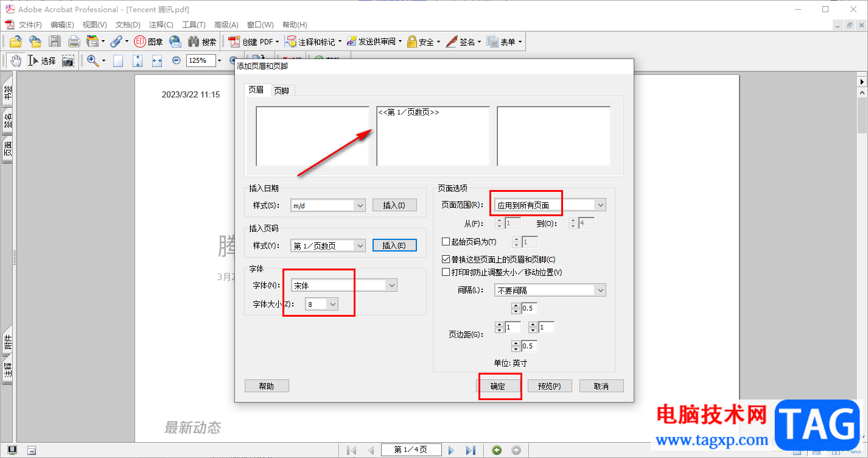Click the vertical scrollbar thumb in document window
This screenshot has width=868, height=458.
point(862,114)
